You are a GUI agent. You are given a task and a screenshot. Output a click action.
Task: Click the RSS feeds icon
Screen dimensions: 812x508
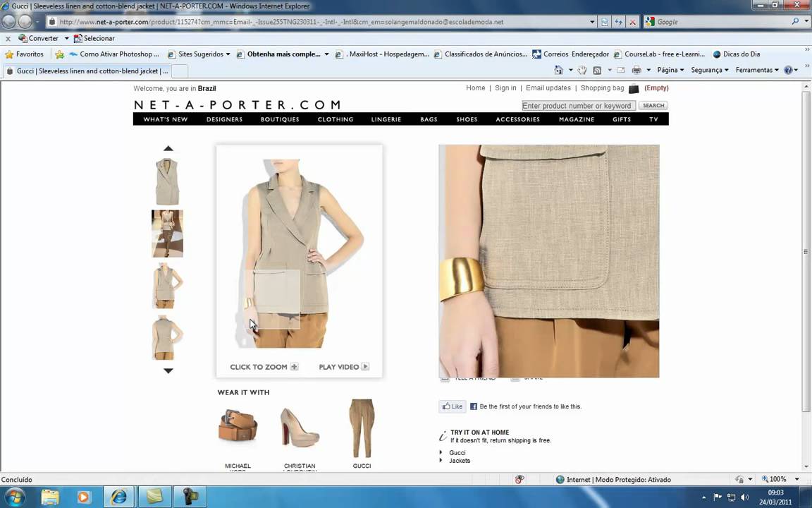597,70
